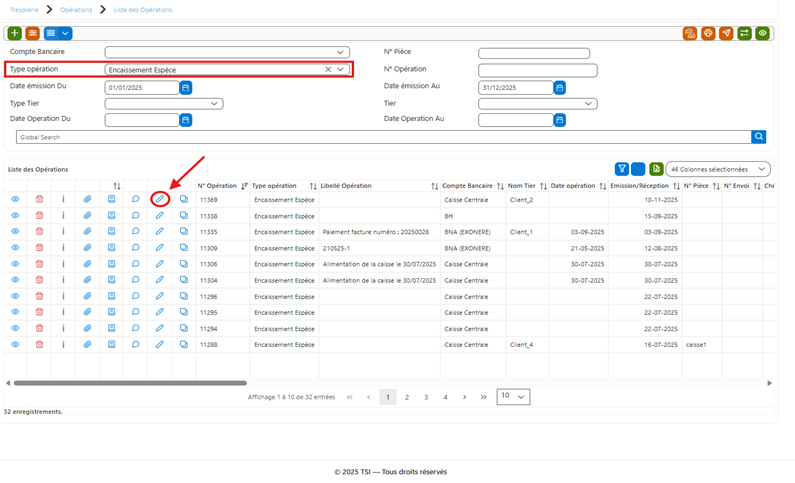Image resolution: width=795 pixels, height=483 pixels.
Task: Sort by N° Opération column
Action: coord(244,186)
